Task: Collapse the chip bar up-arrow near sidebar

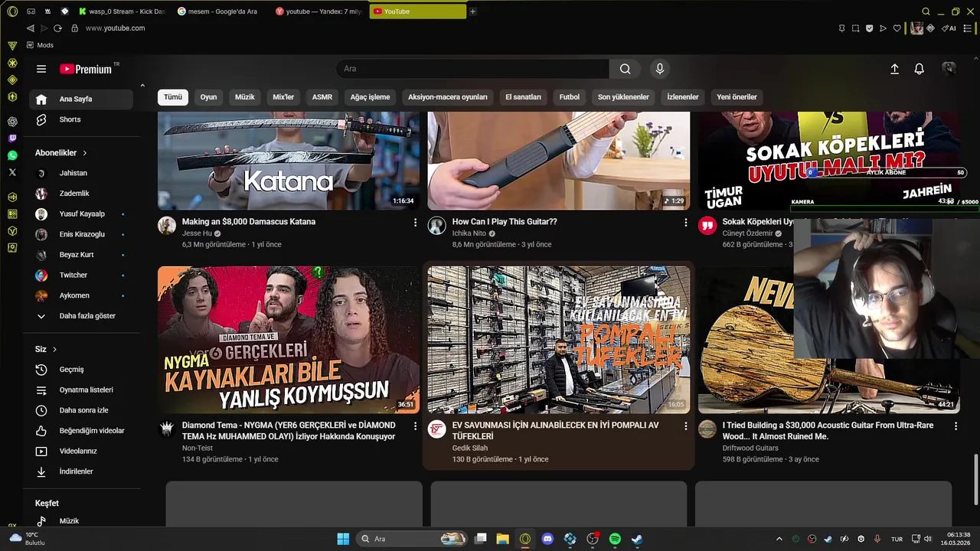Action: coord(142,85)
